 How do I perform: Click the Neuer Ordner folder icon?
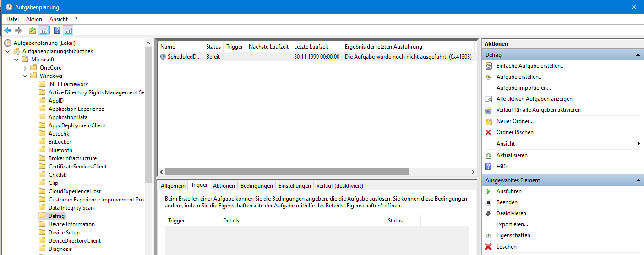click(x=488, y=121)
